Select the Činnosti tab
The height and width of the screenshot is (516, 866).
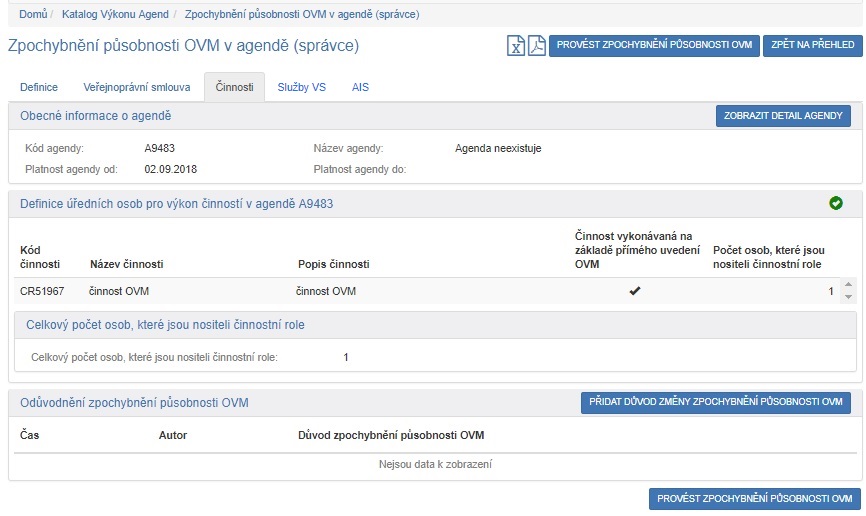234,87
